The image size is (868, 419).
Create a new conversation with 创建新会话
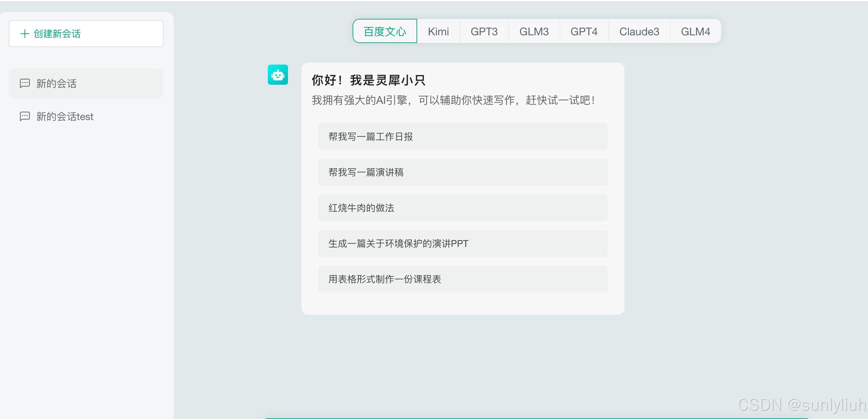click(86, 34)
